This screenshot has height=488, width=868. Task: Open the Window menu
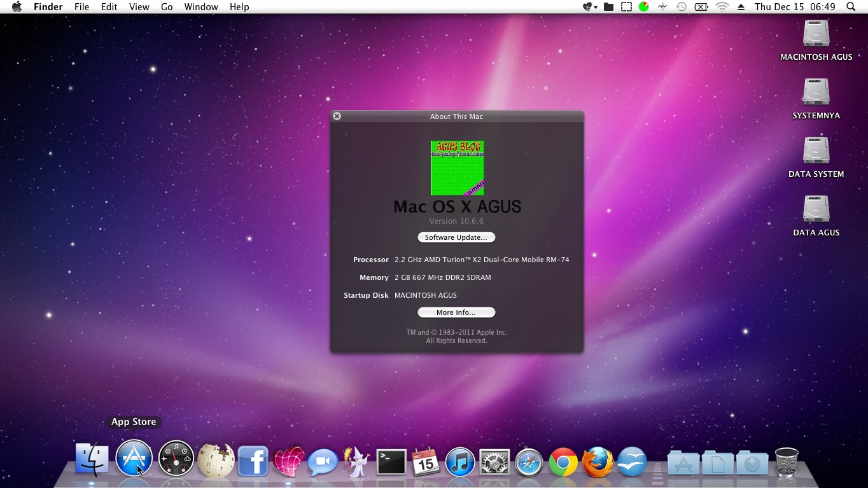pos(201,7)
